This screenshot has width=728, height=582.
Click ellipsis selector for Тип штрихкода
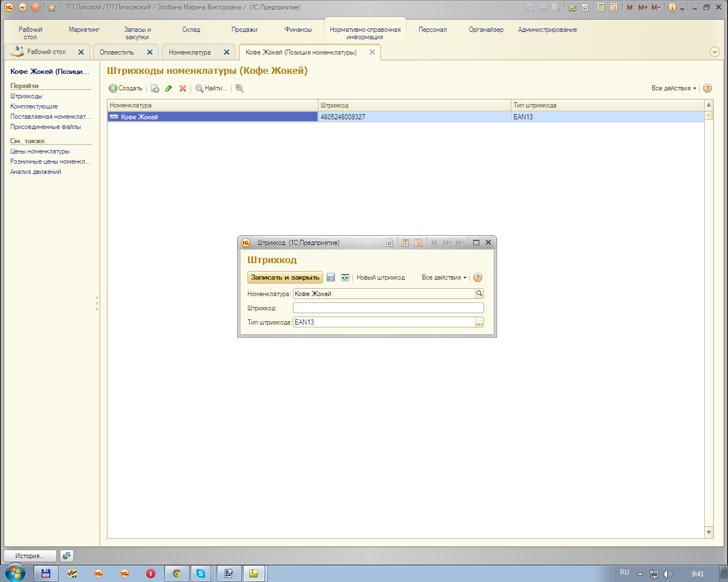[479, 322]
